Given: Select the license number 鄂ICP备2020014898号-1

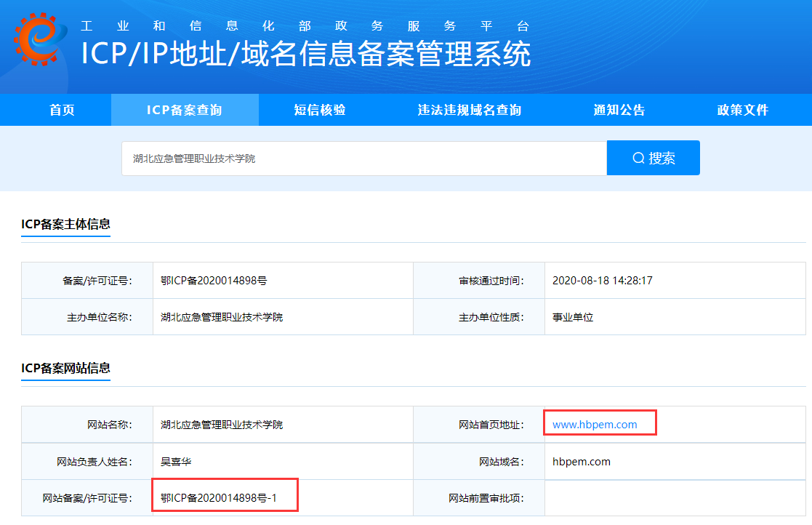Looking at the screenshot, I should [x=219, y=497].
